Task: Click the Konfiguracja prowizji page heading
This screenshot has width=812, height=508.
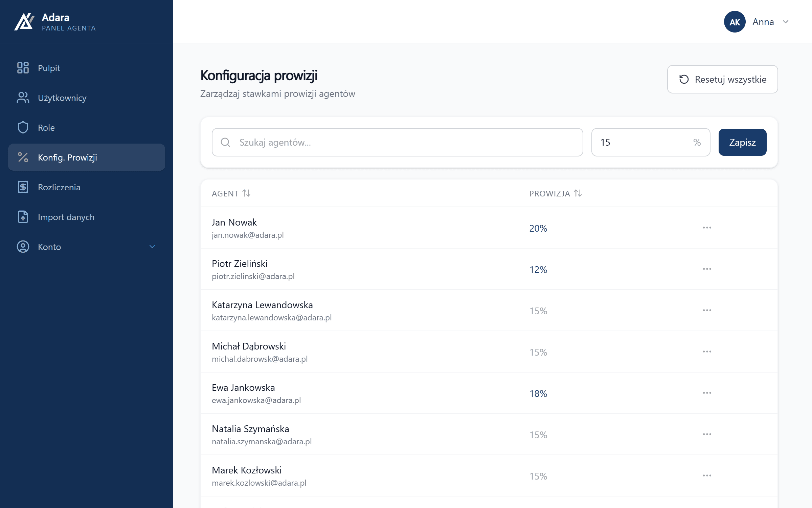Action: (259, 76)
